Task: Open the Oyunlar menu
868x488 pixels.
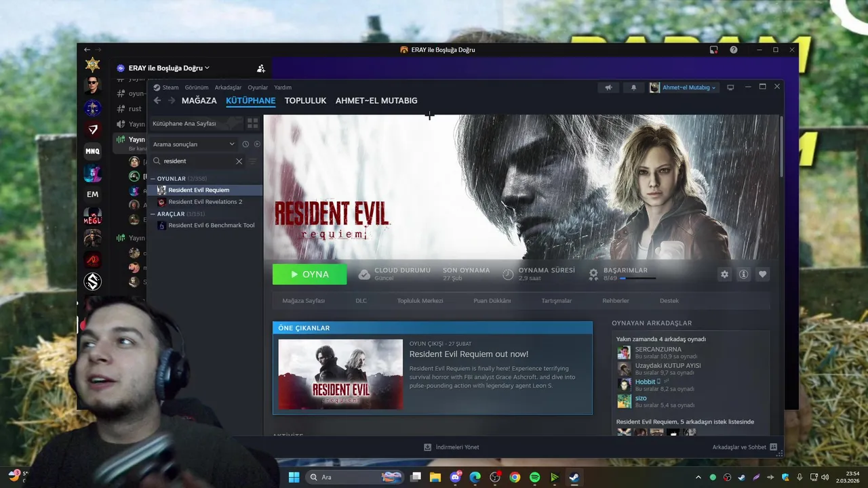Action: click(258, 87)
